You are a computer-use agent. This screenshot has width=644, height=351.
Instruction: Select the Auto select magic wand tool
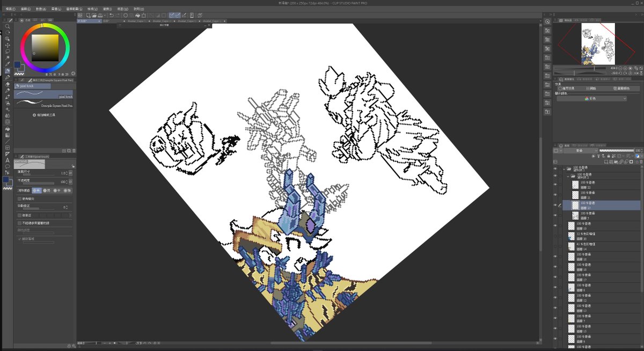tap(8, 57)
